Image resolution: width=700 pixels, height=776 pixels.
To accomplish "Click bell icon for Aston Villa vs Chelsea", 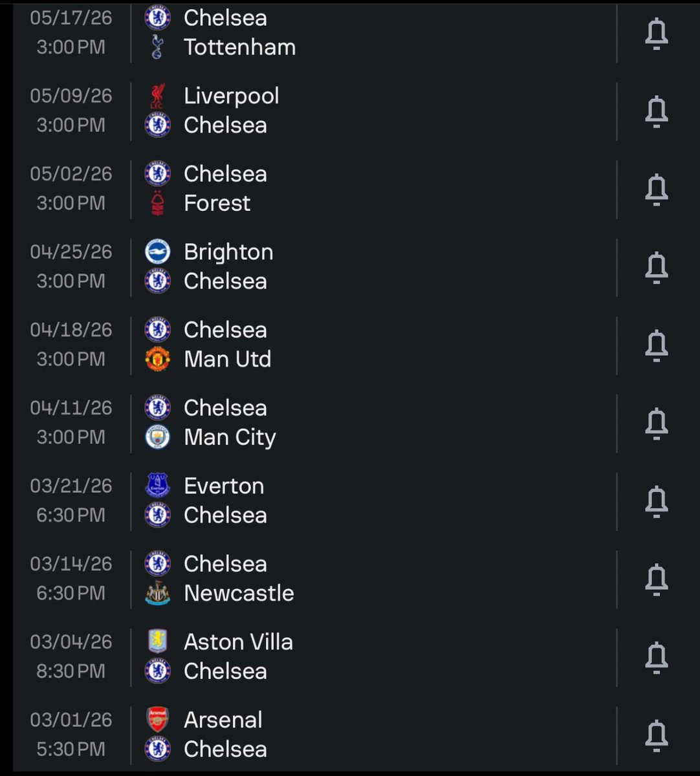I will point(656,656).
